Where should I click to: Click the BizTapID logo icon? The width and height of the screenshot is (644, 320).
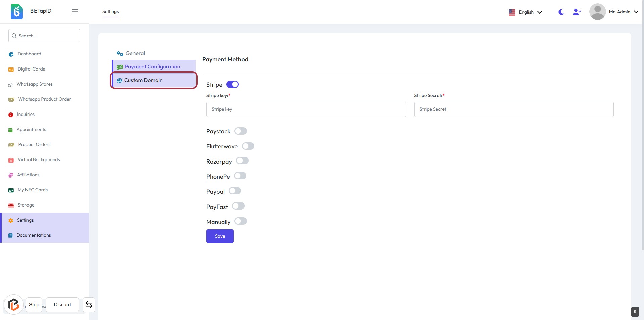click(16, 12)
